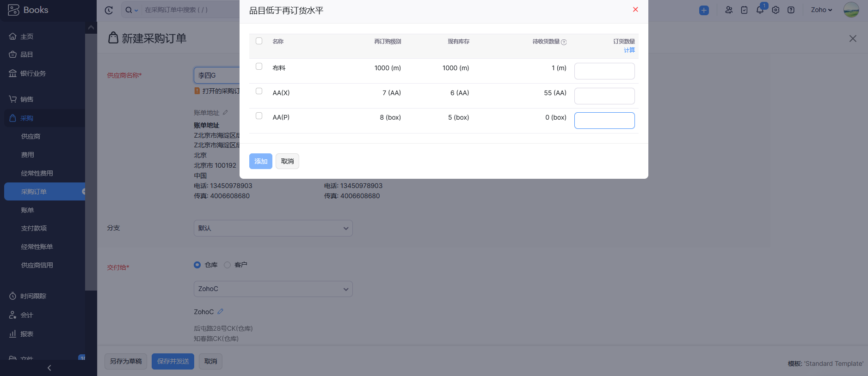Click the help question mark icon
The height and width of the screenshot is (376, 868).
791,10
